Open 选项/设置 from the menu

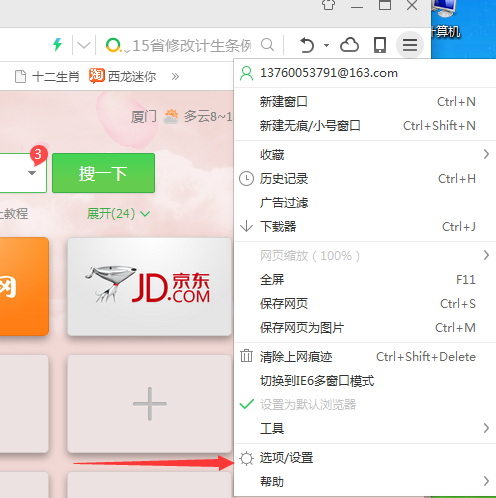365,458
